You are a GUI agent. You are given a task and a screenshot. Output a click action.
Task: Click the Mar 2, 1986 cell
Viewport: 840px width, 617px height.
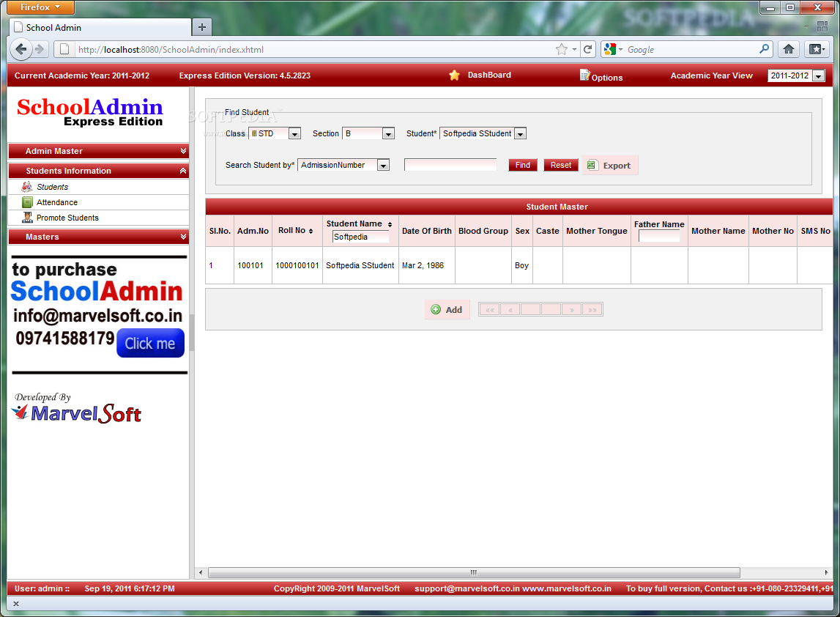pyautogui.click(x=426, y=265)
